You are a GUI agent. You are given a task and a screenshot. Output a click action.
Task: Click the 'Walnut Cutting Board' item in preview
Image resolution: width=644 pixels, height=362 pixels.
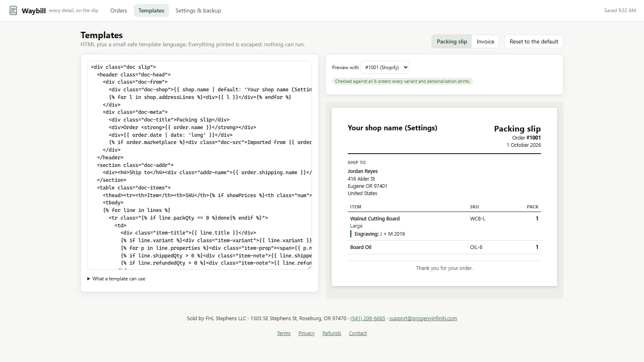click(375, 219)
